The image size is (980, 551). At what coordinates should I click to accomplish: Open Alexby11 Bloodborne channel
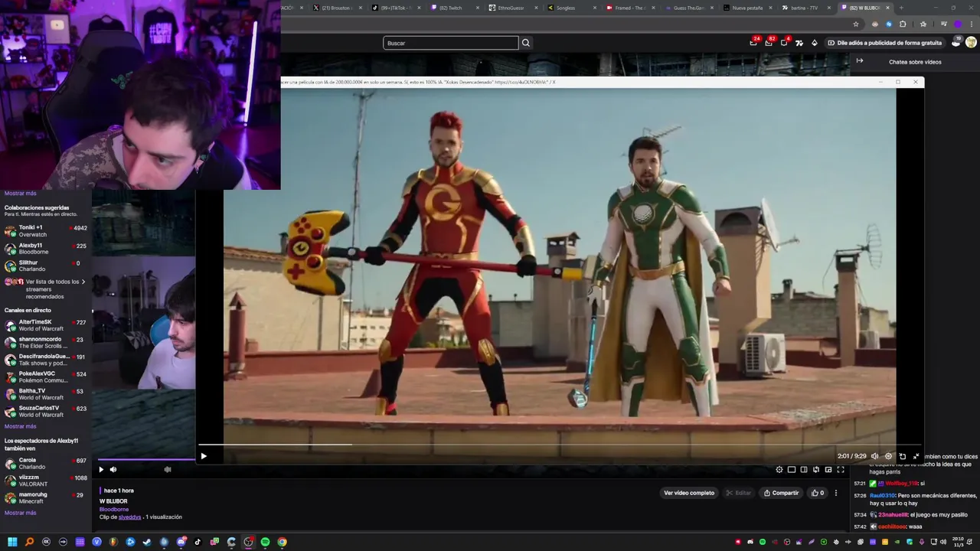tap(46, 249)
